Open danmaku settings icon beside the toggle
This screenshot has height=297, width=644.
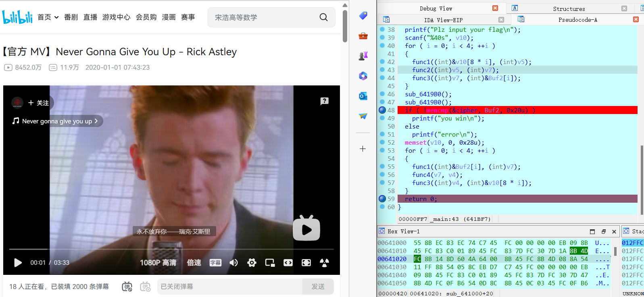(145, 287)
